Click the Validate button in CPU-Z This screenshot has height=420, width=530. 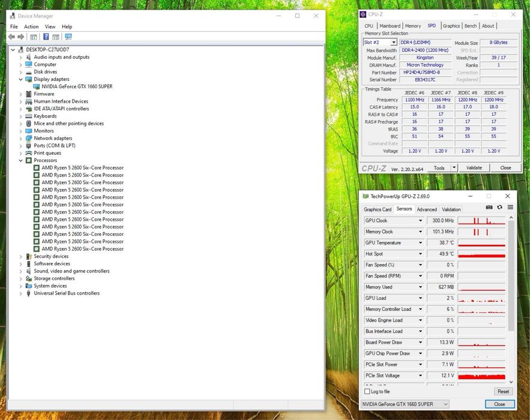[x=474, y=167]
